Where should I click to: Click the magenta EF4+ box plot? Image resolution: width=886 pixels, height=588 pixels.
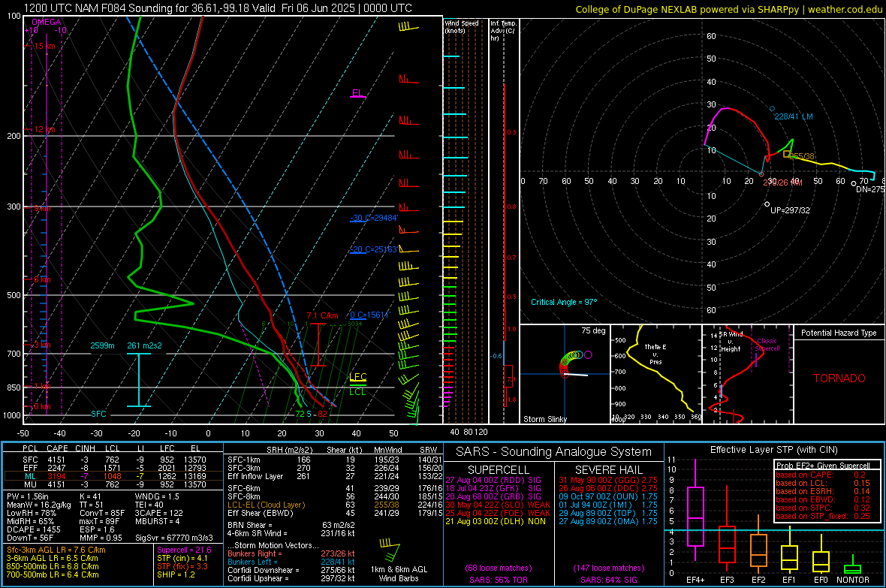coord(695,516)
